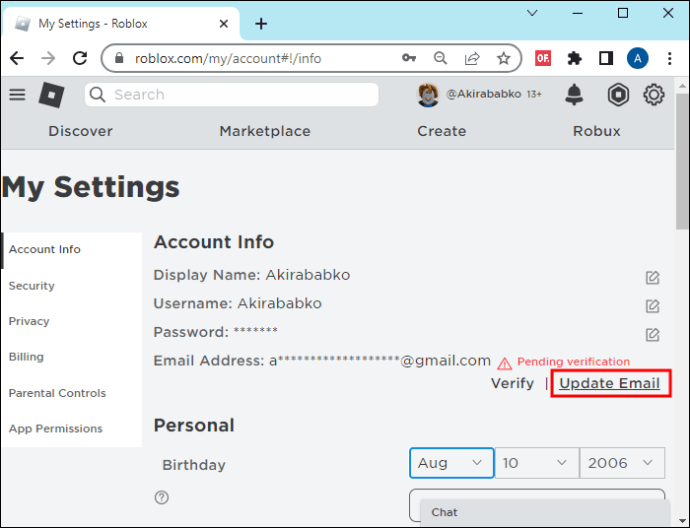Click the @Akirababko profile name
Viewport: 690px width, 528px height.
483,94
